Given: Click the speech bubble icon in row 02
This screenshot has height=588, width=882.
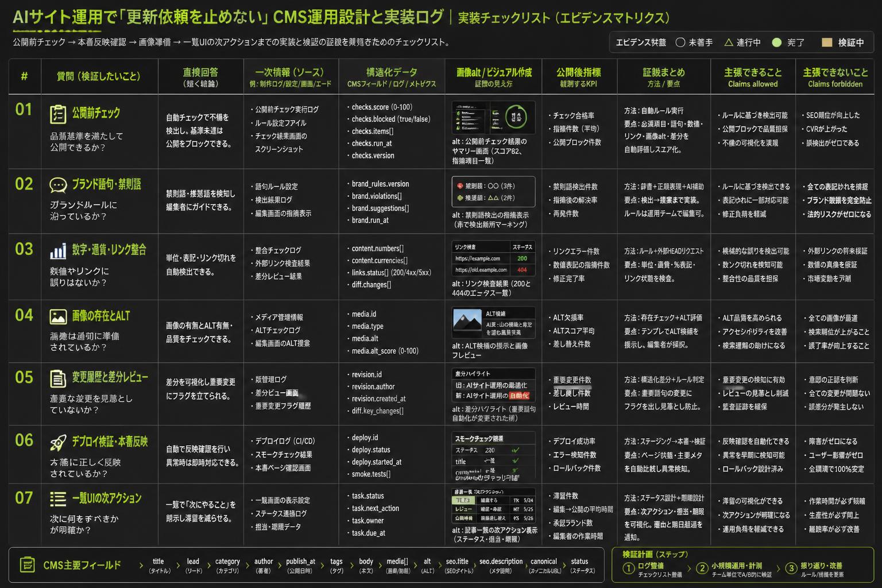Looking at the screenshot, I should [x=58, y=185].
